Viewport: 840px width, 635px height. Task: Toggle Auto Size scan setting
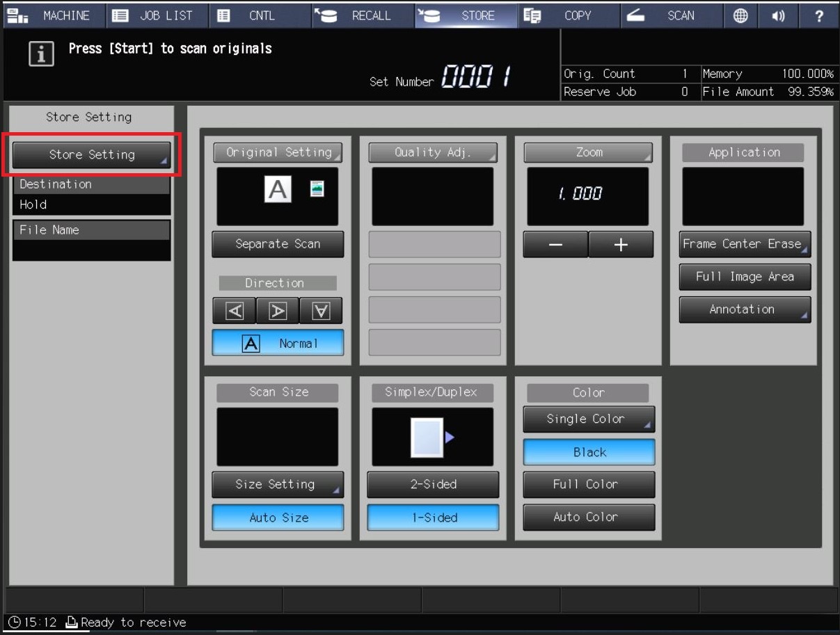pyautogui.click(x=278, y=517)
